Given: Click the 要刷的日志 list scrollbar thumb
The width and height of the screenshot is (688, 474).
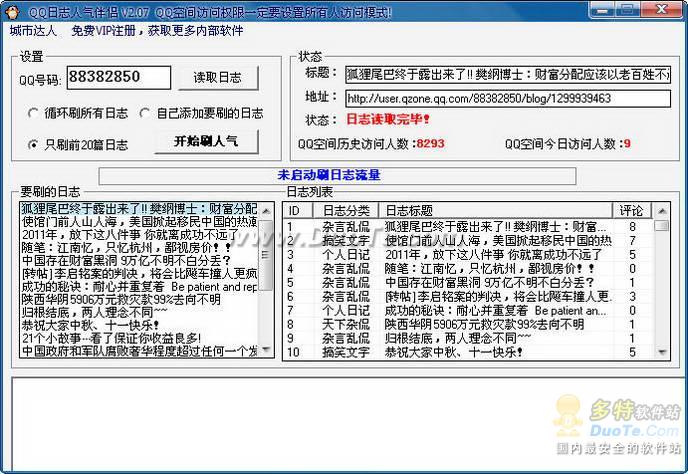Looking at the screenshot, I should point(265,255).
